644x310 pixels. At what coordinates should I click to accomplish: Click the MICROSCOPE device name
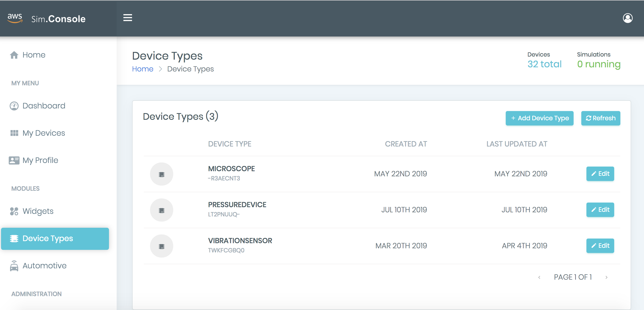[x=232, y=169]
